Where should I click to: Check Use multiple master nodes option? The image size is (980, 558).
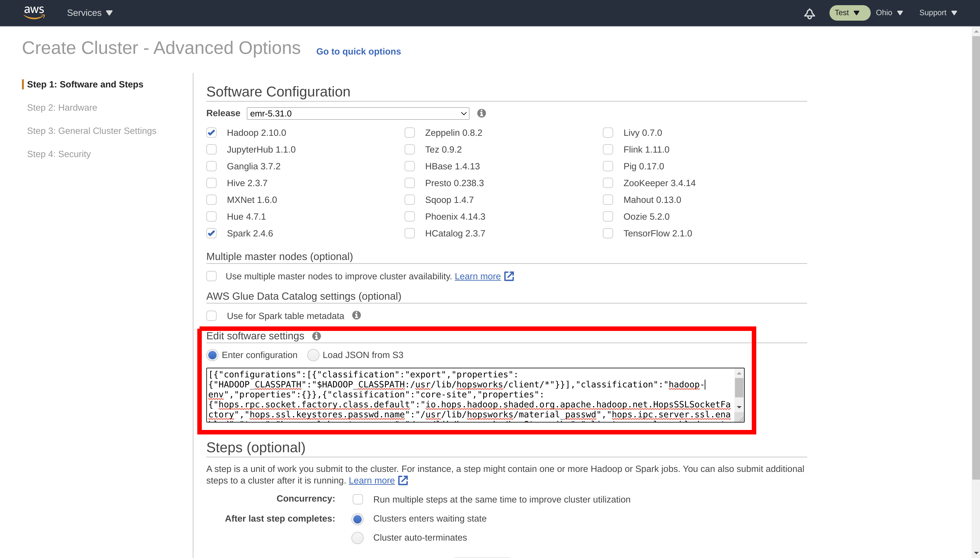tap(211, 276)
